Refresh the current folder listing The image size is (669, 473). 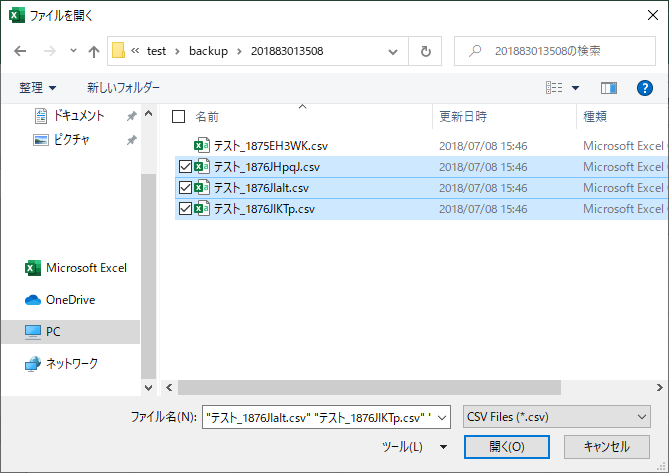pos(426,50)
